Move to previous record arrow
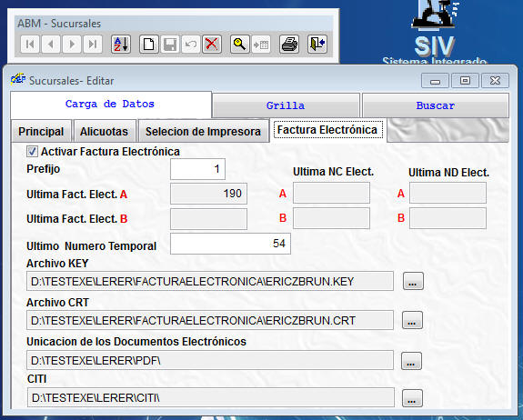Screen dimensions: 523x420 tap(51, 44)
